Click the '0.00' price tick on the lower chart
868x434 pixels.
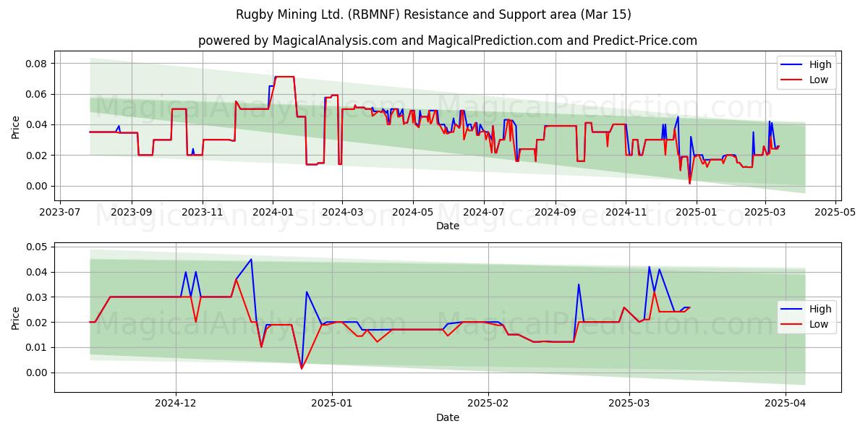(37, 373)
